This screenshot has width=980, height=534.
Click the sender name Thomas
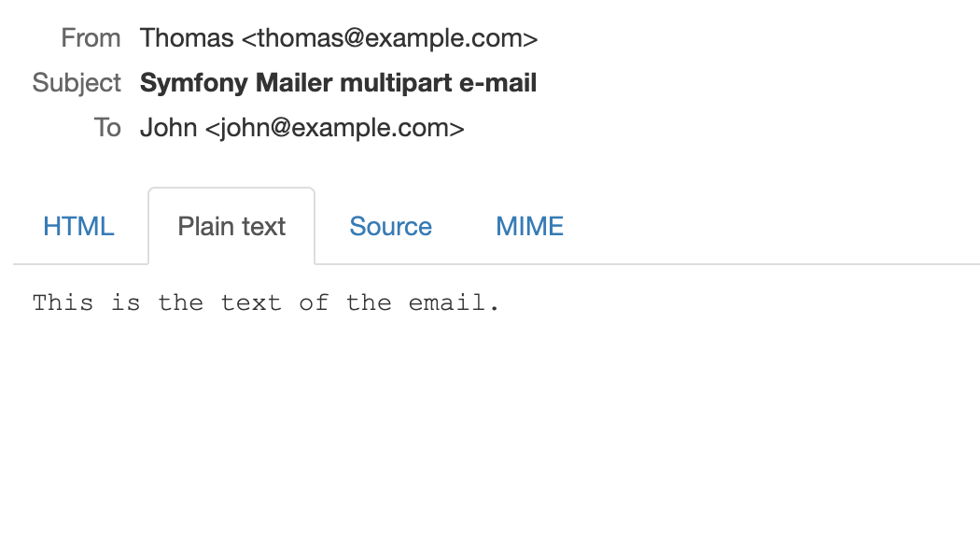[x=187, y=38]
